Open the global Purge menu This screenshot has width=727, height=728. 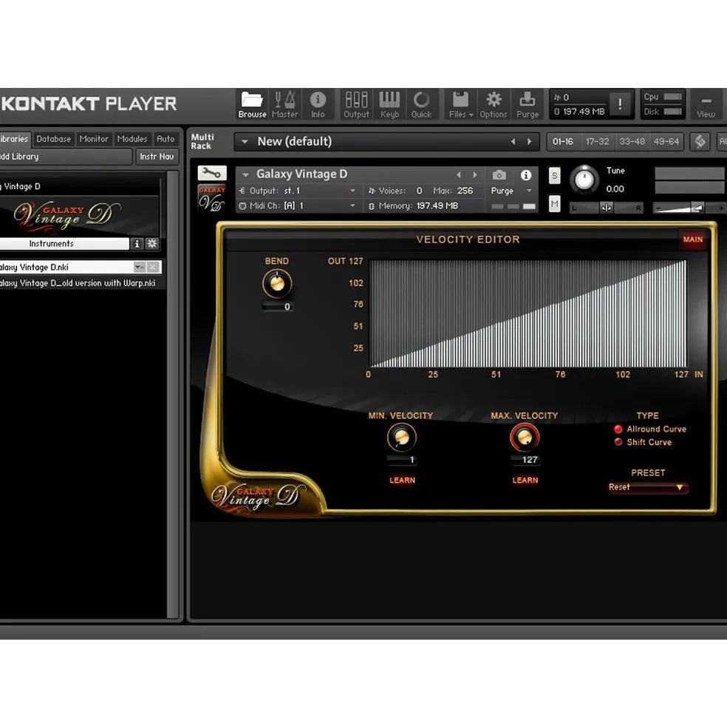point(528,105)
